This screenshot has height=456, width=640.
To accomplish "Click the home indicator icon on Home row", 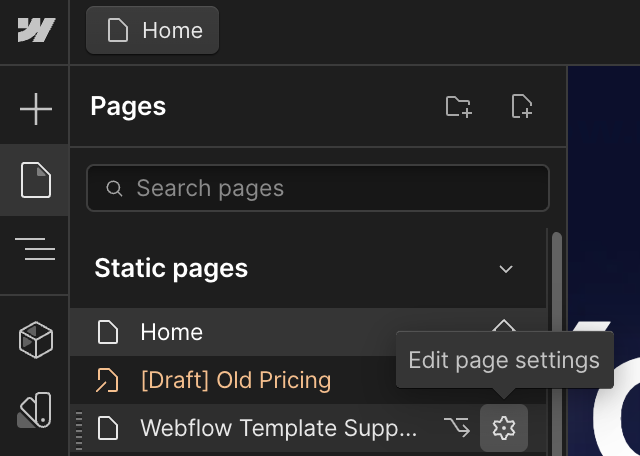I will 504,325.
